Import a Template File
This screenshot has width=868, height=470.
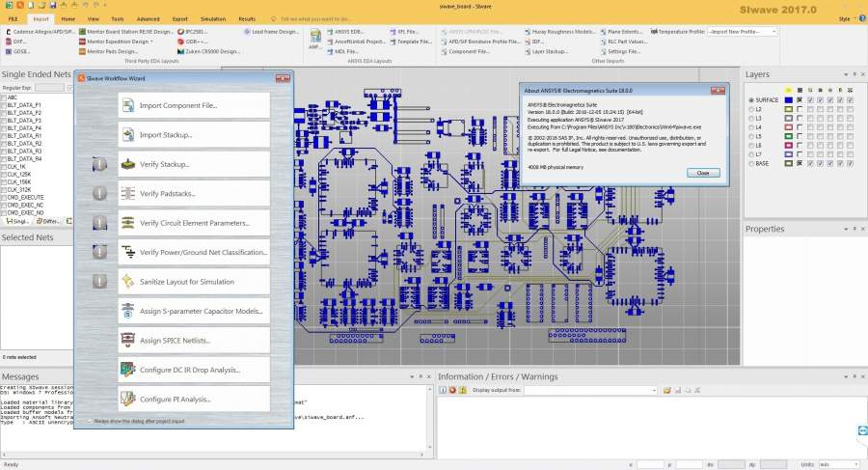tap(410, 41)
